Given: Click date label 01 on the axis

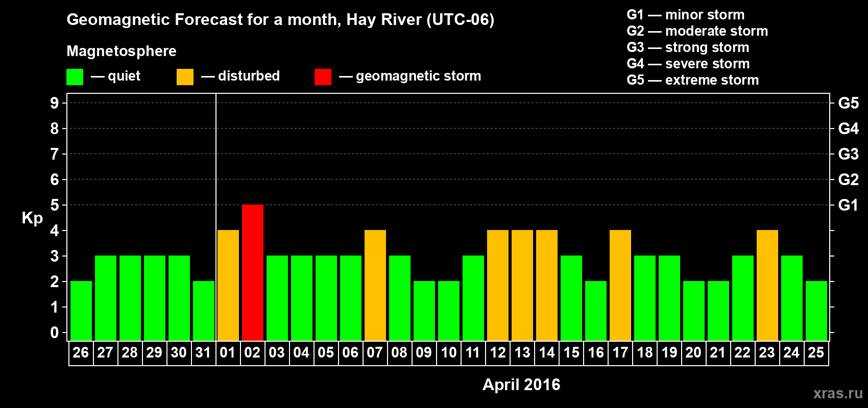Looking at the screenshot, I should (228, 353).
